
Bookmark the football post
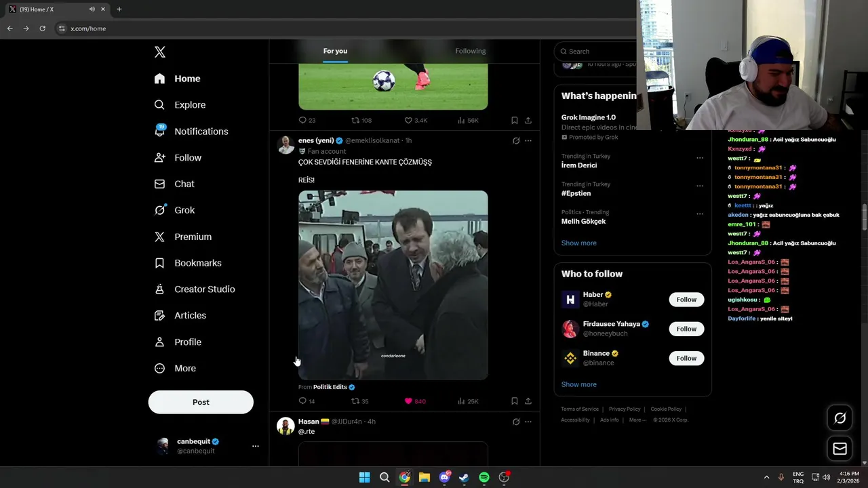coord(515,120)
